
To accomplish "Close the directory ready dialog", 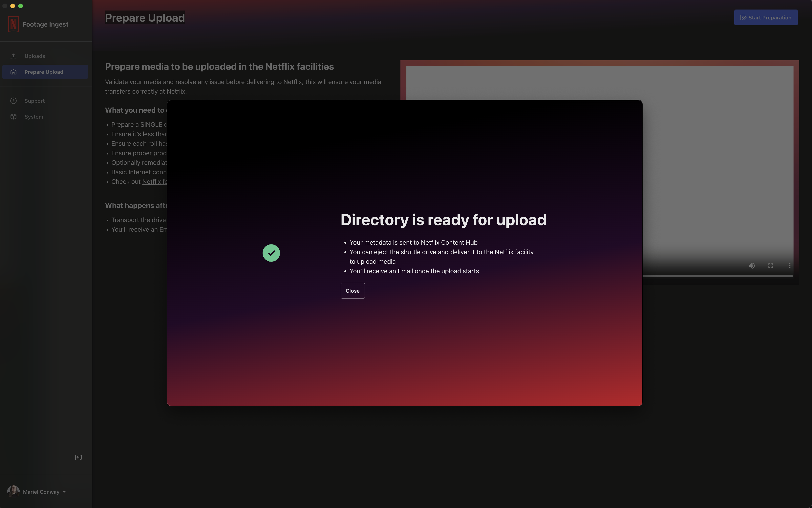I will [353, 291].
